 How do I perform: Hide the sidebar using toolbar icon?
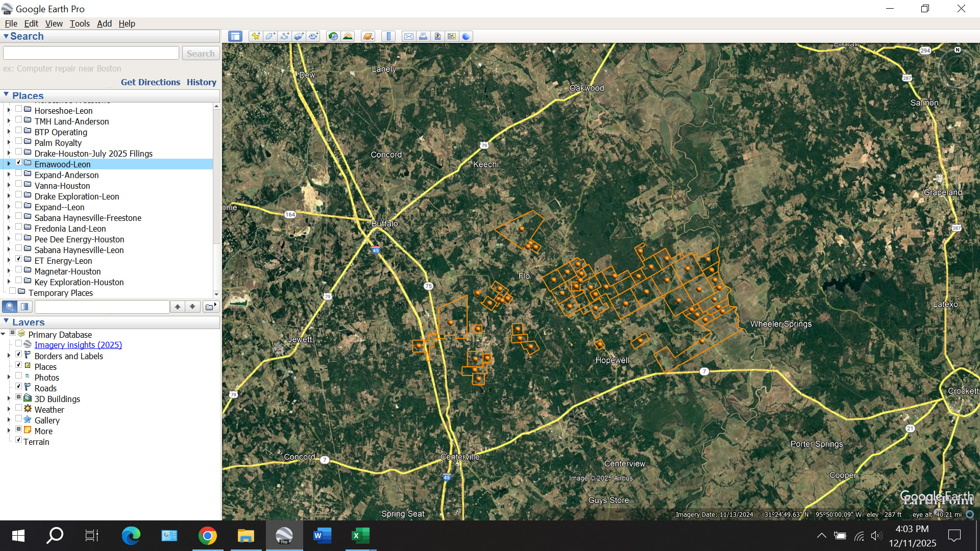[x=235, y=36]
